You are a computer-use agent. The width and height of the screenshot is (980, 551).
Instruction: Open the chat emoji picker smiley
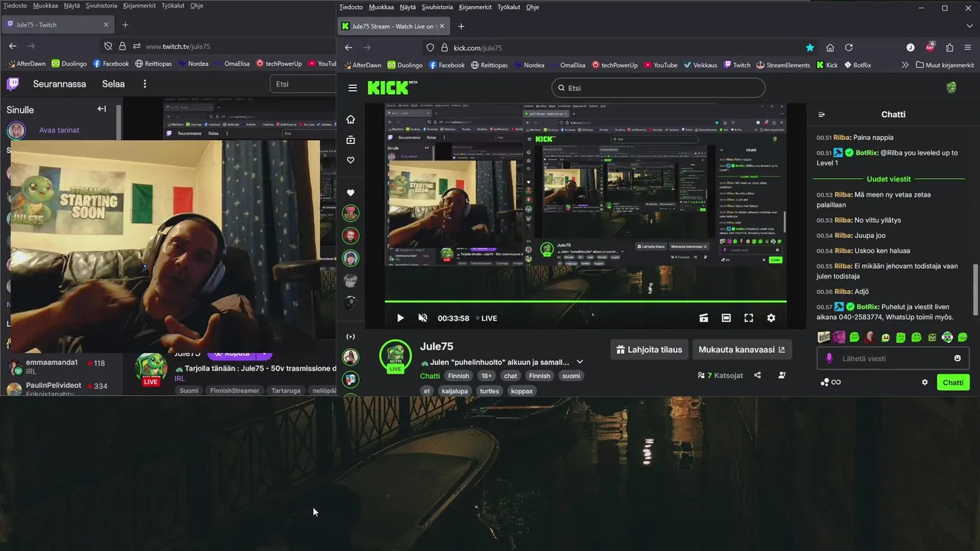[957, 358]
